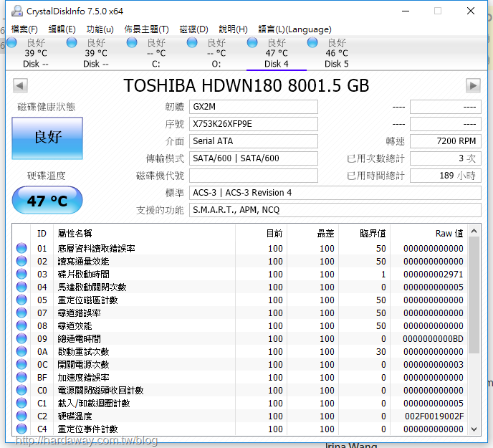Click the status circle for attribute 01

point(21,248)
